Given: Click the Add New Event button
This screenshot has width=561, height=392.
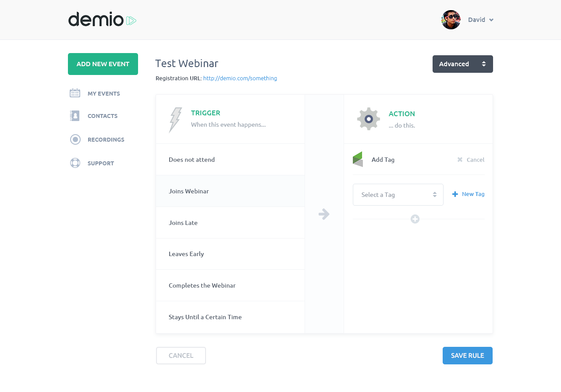Looking at the screenshot, I should click(x=103, y=64).
